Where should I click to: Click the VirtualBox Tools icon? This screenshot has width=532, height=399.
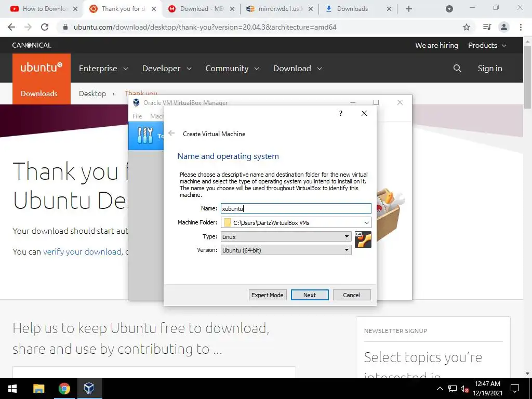click(x=145, y=136)
